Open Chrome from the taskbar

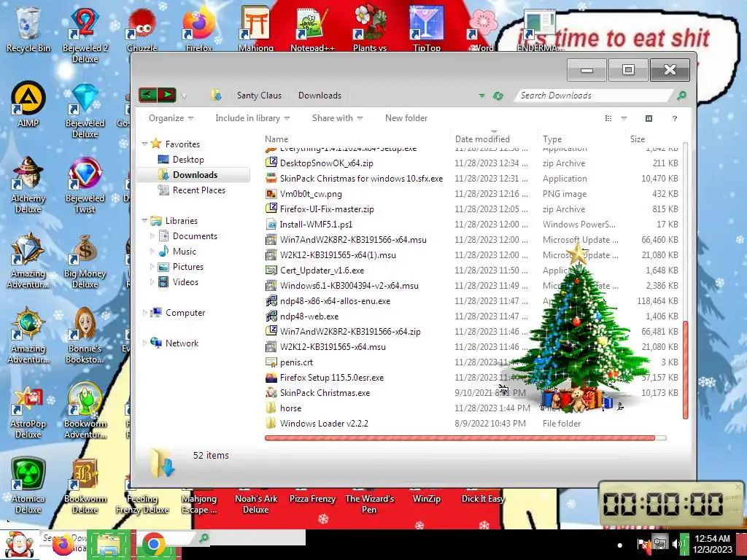[153, 544]
